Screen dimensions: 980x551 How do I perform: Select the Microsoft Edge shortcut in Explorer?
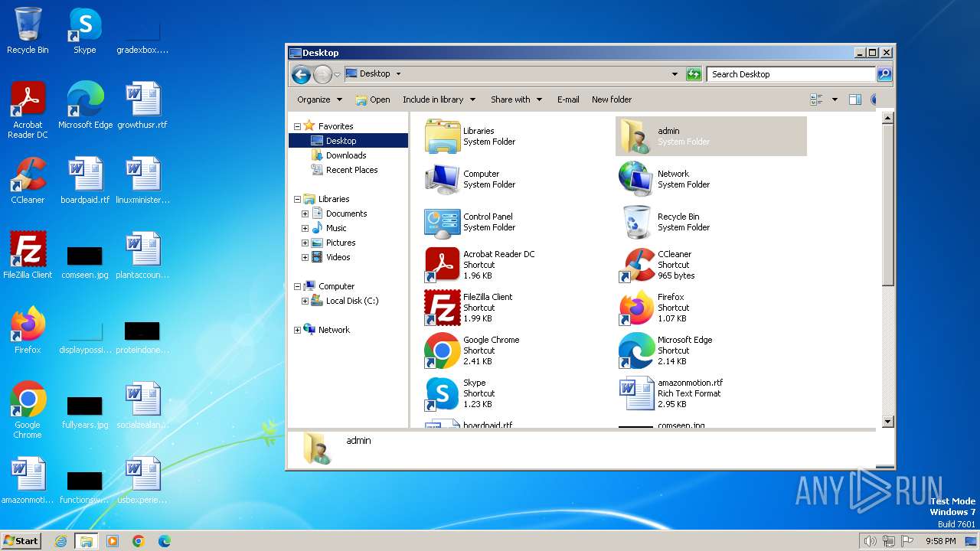coord(636,350)
